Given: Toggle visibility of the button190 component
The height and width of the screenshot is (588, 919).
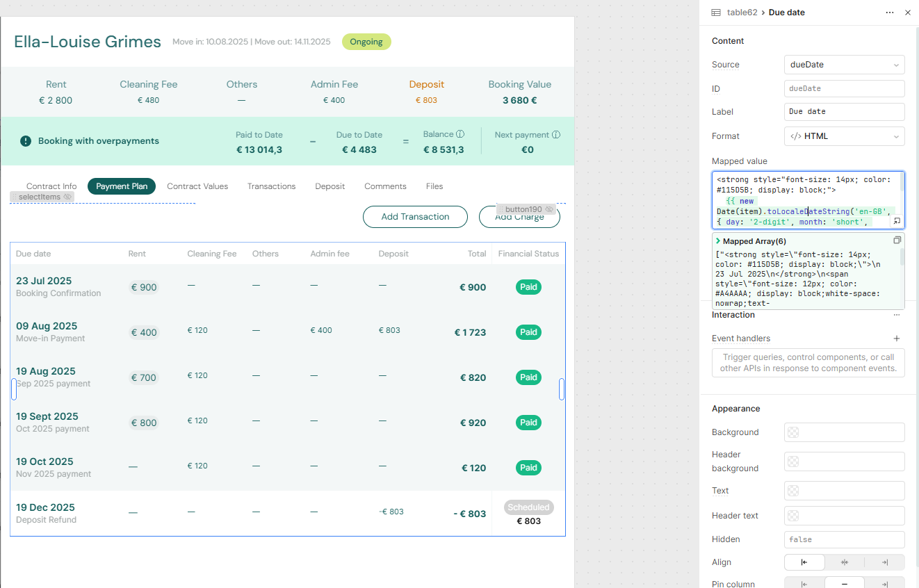Looking at the screenshot, I should coord(549,209).
